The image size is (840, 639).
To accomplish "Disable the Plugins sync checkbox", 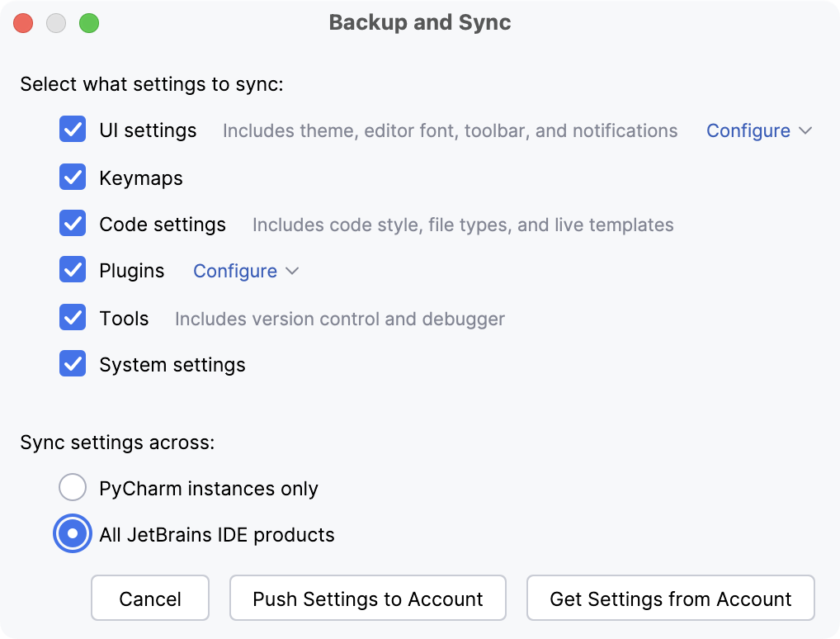I will (73, 271).
